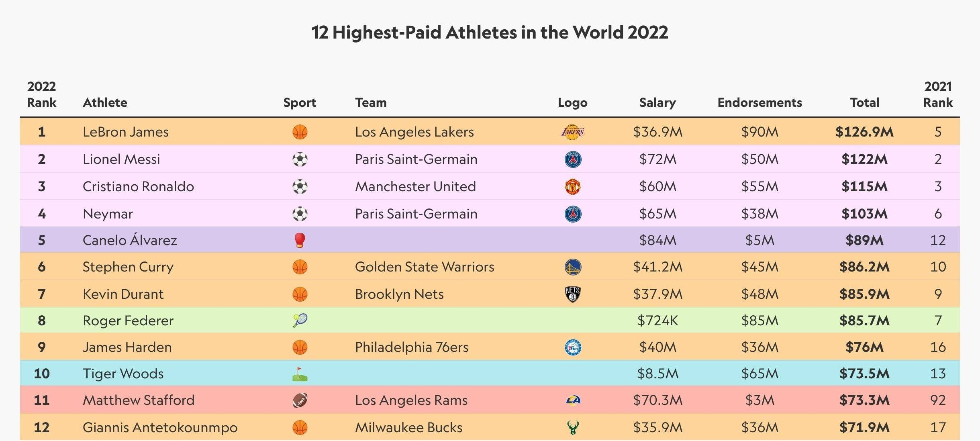980x441 pixels.
Task: Click the Los Angeles Rams logo
Action: coord(573,400)
